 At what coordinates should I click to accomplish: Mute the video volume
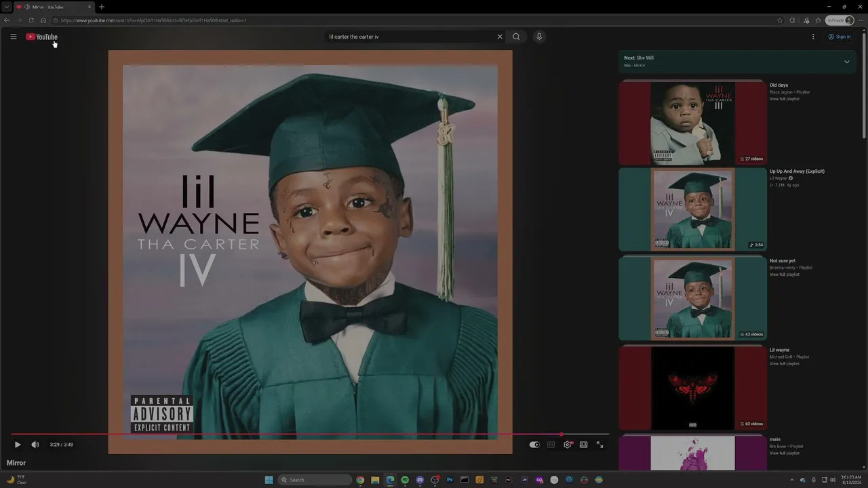(35, 445)
